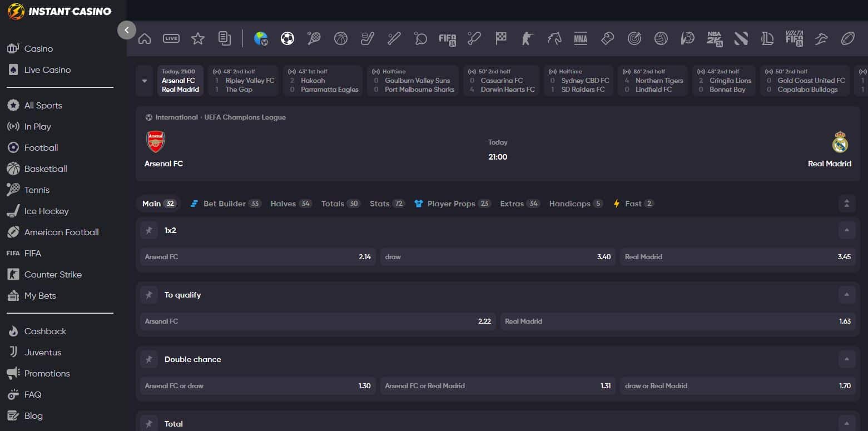Viewport: 868px width, 431px height.
Task: Select the tennis racket icon in top bar
Action: click(314, 38)
